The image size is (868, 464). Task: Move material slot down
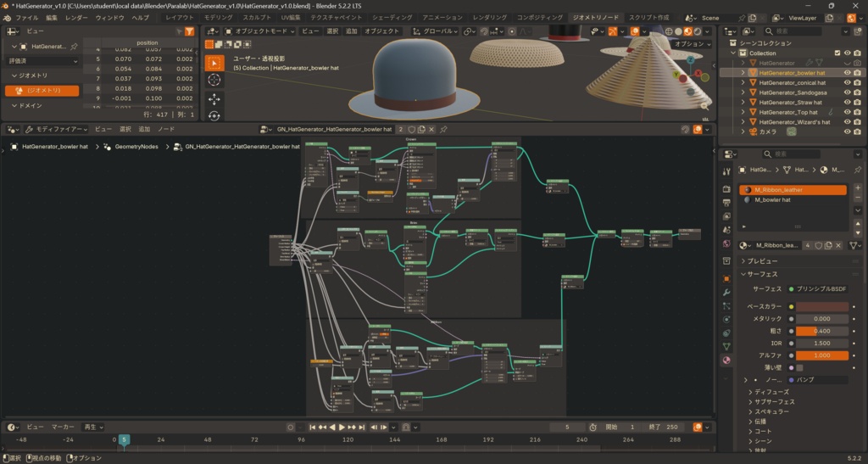coord(858,232)
